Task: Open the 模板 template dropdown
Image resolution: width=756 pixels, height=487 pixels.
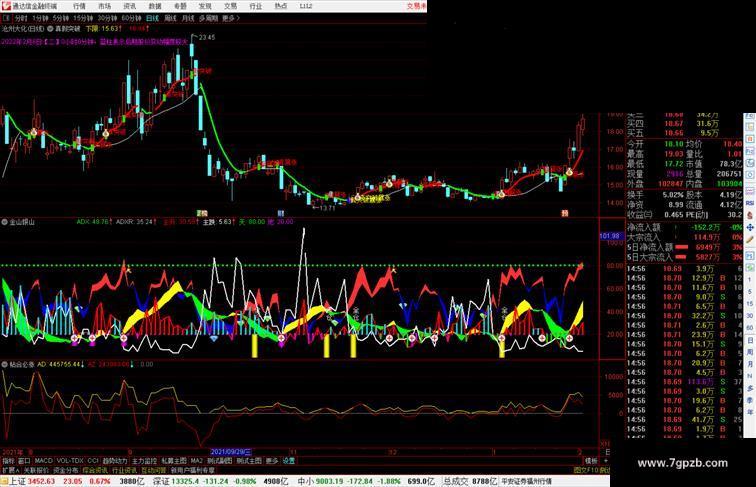Action: click(591, 460)
